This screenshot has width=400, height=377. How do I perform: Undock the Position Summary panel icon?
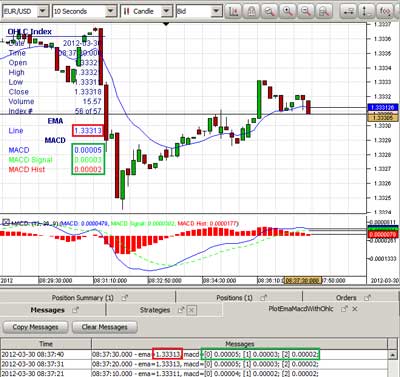tap(124, 298)
